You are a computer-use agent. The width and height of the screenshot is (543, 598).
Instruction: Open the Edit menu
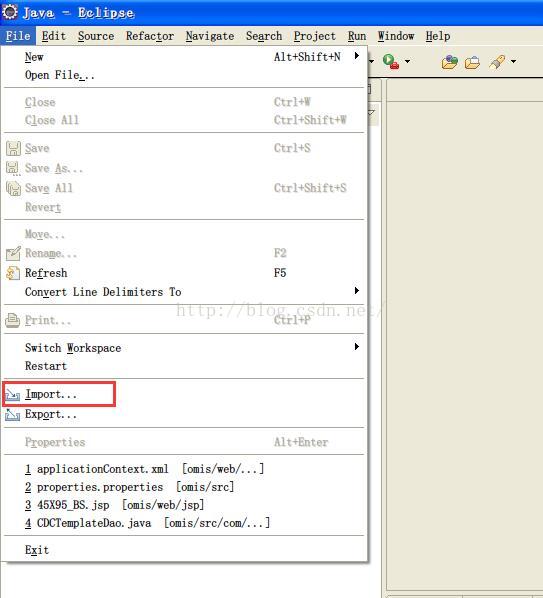pos(54,36)
